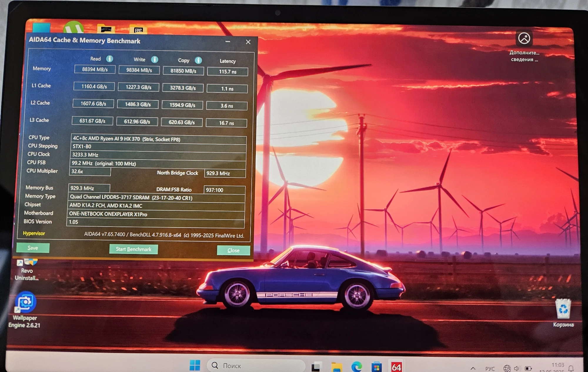Screen dimensions: 588x372
Task: Click the Save button
Action: tap(33, 248)
